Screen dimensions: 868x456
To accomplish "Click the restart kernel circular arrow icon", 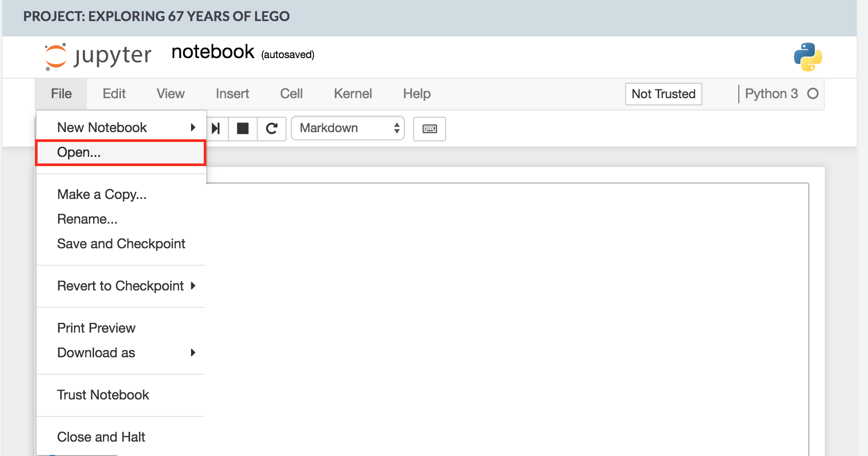I will [272, 129].
